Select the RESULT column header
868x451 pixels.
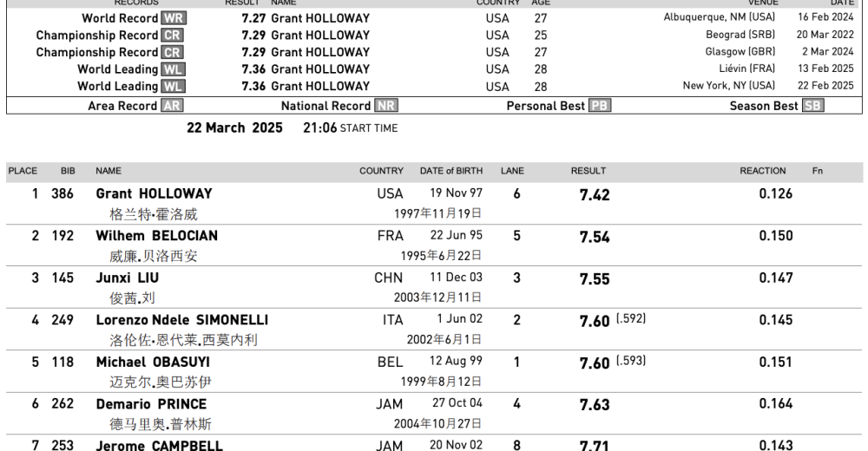point(589,171)
